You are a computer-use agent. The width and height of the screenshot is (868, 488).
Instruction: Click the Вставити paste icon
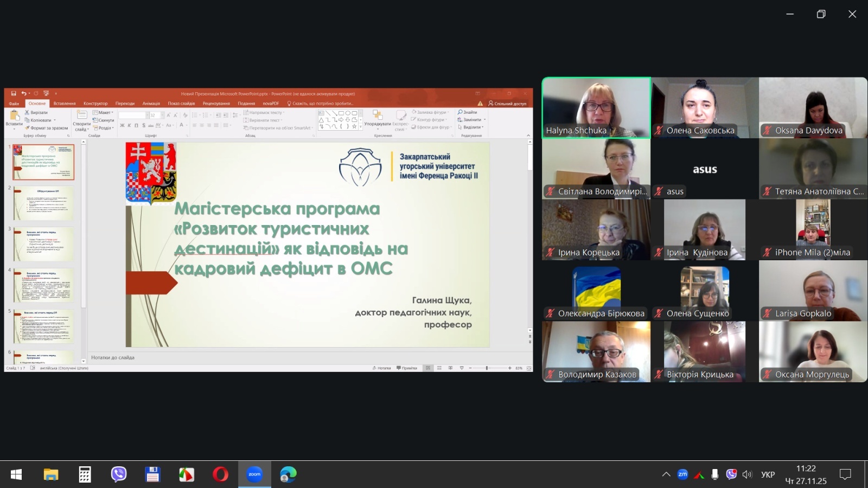[x=14, y=117]
